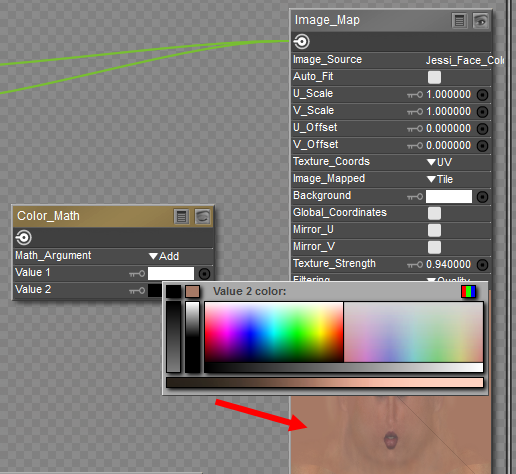Click the U_Scale input plug circle
The width and height of the screenshot is (516, 474).
482,95
